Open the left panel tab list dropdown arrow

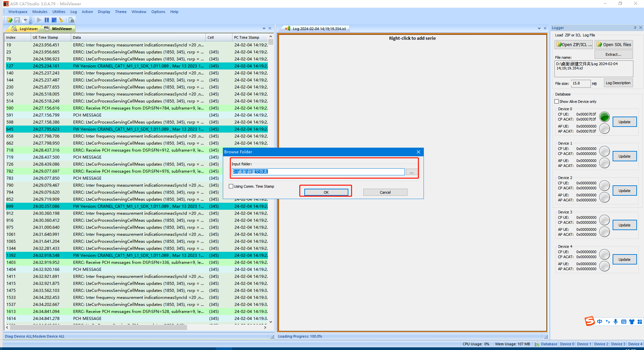pyautogui.click(x=264, y=28)
